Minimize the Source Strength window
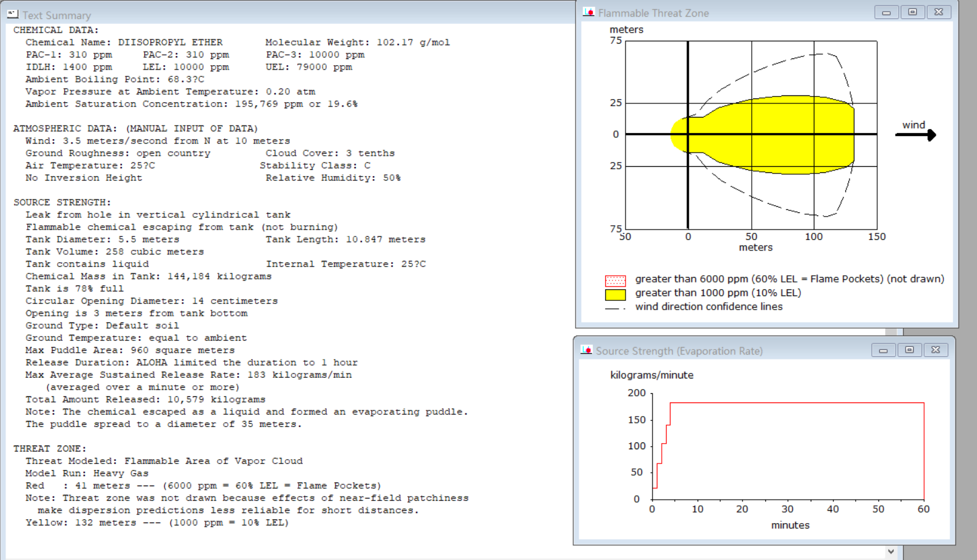 point(883,350)
